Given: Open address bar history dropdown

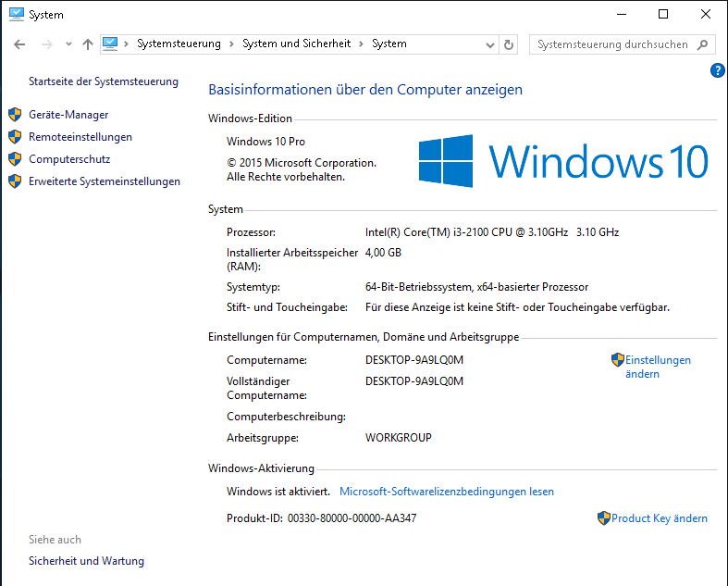Looking at the screenshot, I should click(x=490, y=45).
